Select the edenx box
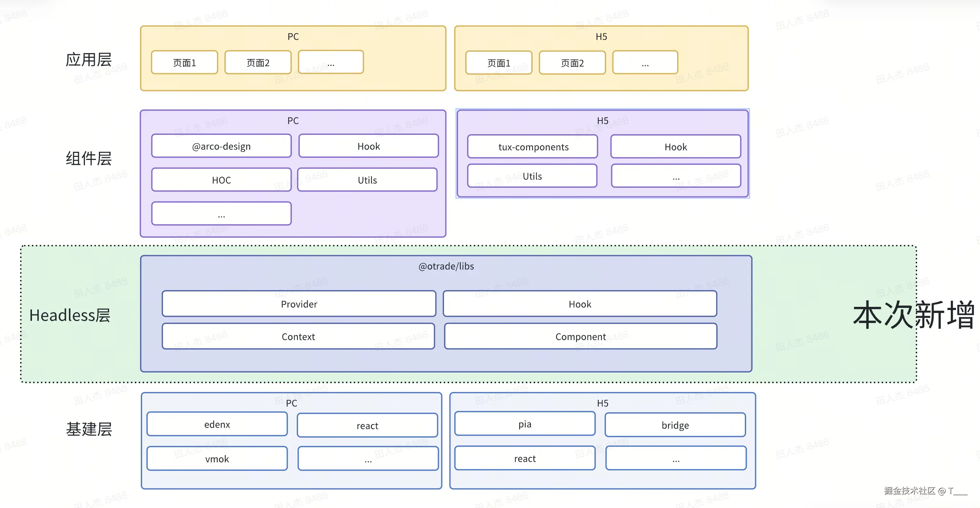980x508 pixels. 217,424
